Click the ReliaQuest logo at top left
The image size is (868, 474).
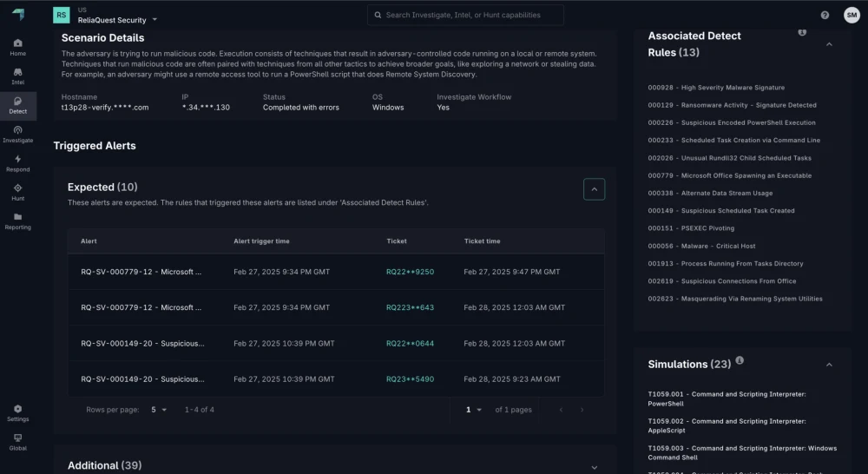18,15
